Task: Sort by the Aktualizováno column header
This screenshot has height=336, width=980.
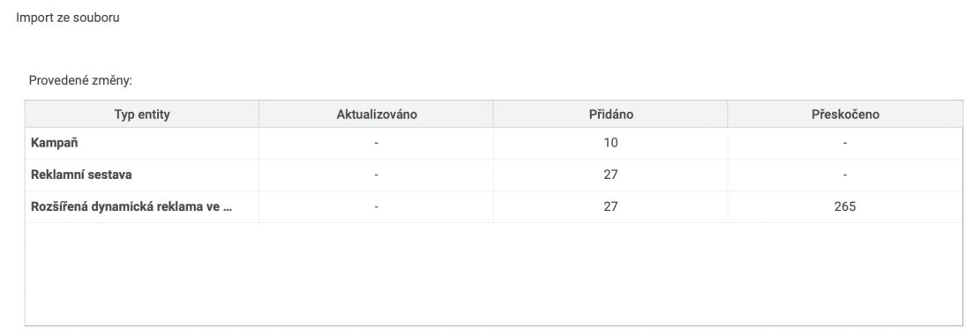Action: click(x=377, y=115)
